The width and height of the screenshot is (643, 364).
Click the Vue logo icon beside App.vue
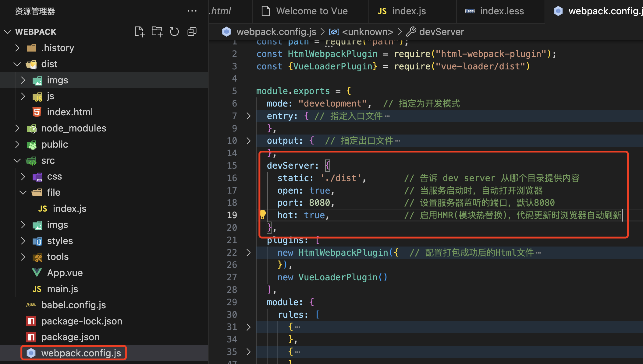tap(37, 273)
